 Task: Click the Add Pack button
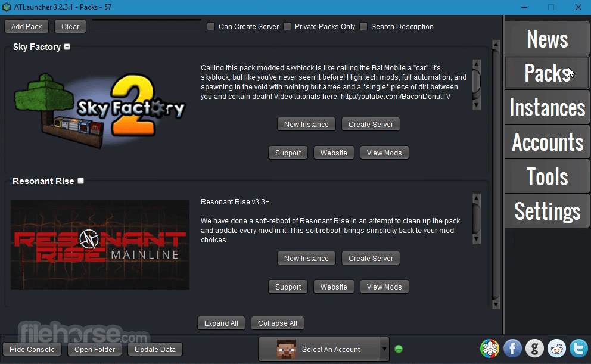(26, 26)
